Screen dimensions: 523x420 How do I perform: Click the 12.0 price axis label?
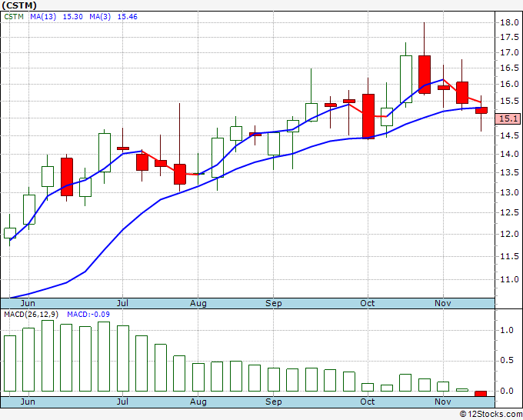pos(509,234)
